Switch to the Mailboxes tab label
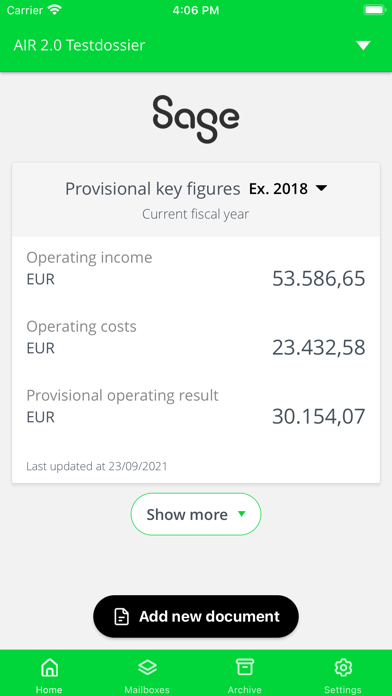This screenshot has height=696, width=392. (147, 690)
